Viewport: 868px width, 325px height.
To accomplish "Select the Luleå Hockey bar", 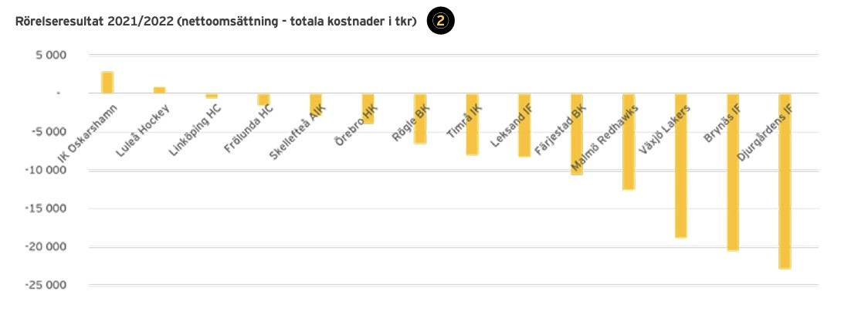I will (x=159, y=90).
